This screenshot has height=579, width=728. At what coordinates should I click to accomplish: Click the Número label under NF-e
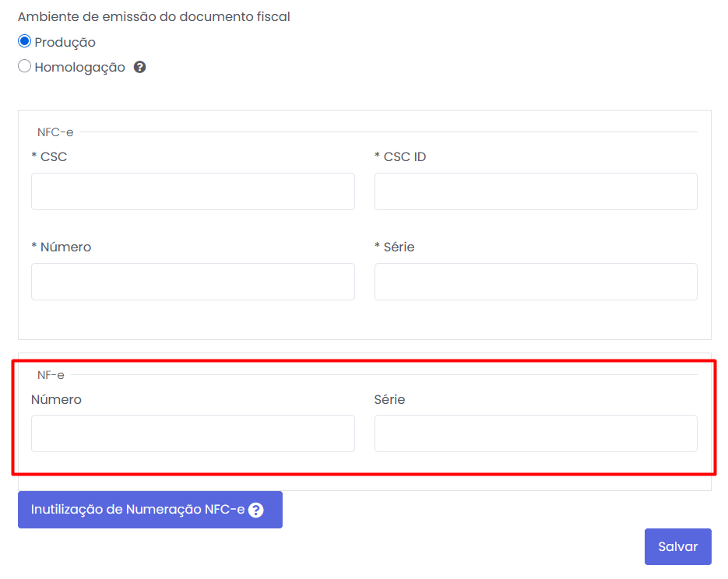[56, 400]
